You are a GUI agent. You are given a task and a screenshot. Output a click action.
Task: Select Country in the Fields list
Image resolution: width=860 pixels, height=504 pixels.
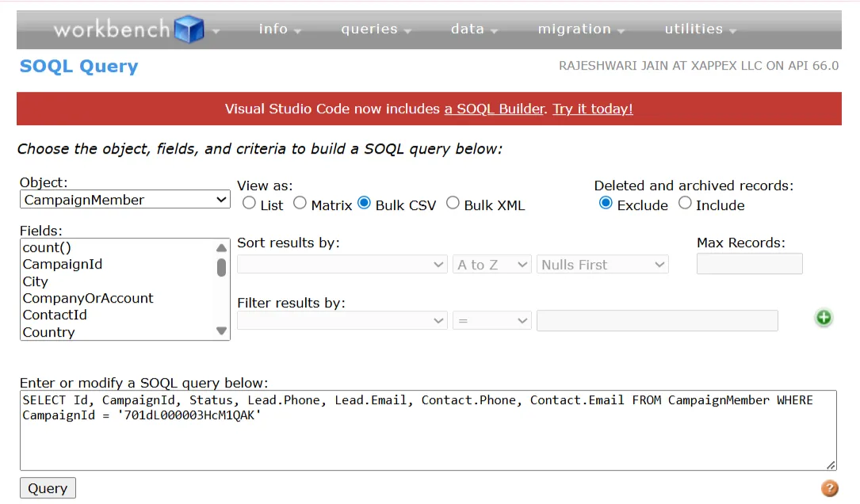click(49, 332)
